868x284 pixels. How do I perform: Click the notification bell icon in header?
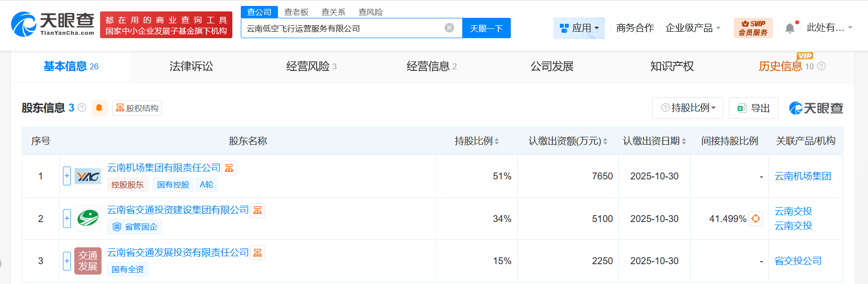pyautogui.click(x=790, y=28)
